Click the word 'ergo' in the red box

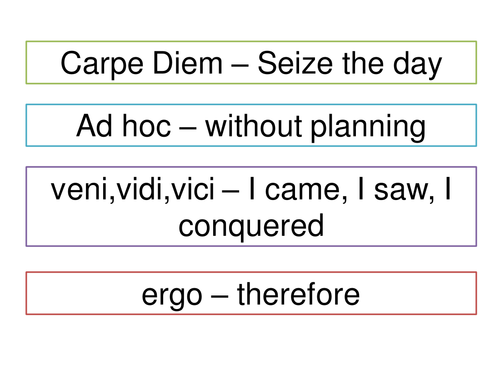172,297
